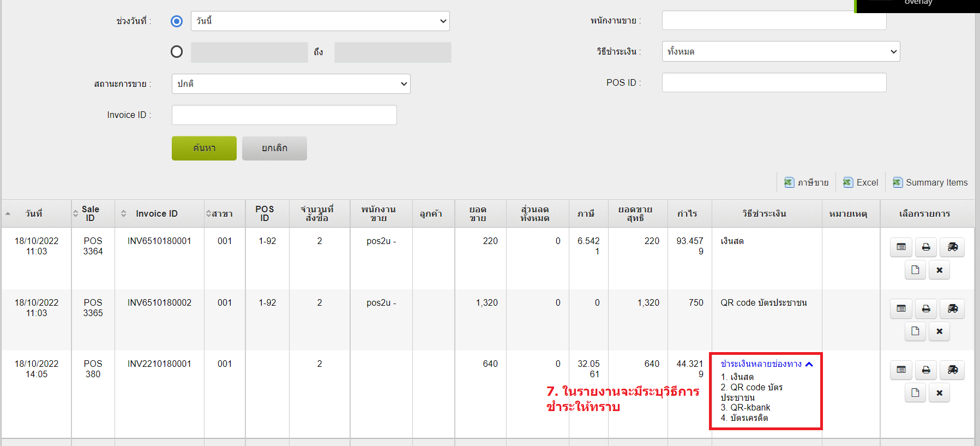Click เงินสด payment cell in first row
980x446 pixels.
pos(732,241)
